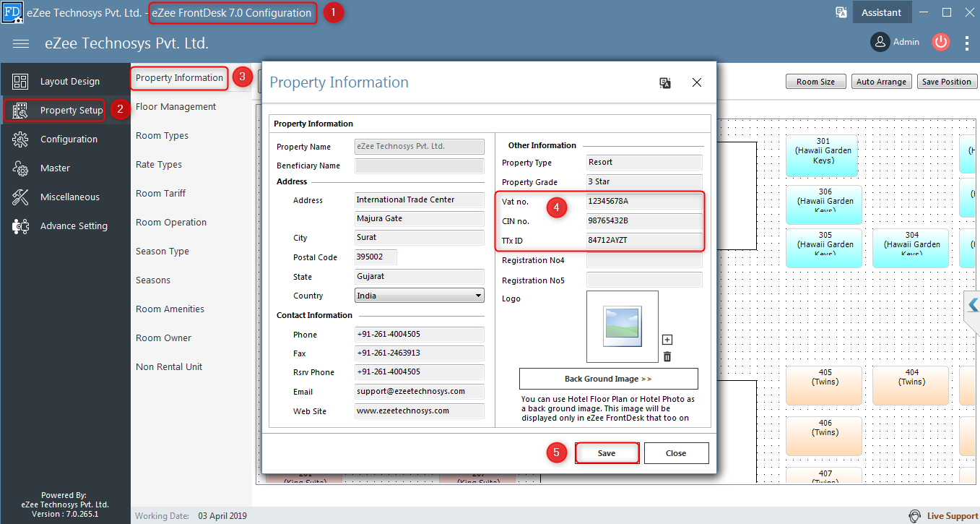Open the vertical three-dot options menu
Viewport: 980px width, 524px height.
967,43
